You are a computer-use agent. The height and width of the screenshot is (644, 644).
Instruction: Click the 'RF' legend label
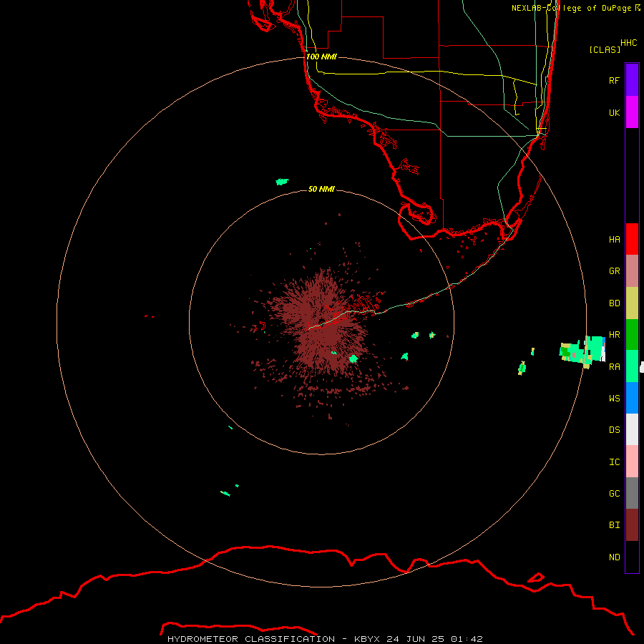click(615, 80)
